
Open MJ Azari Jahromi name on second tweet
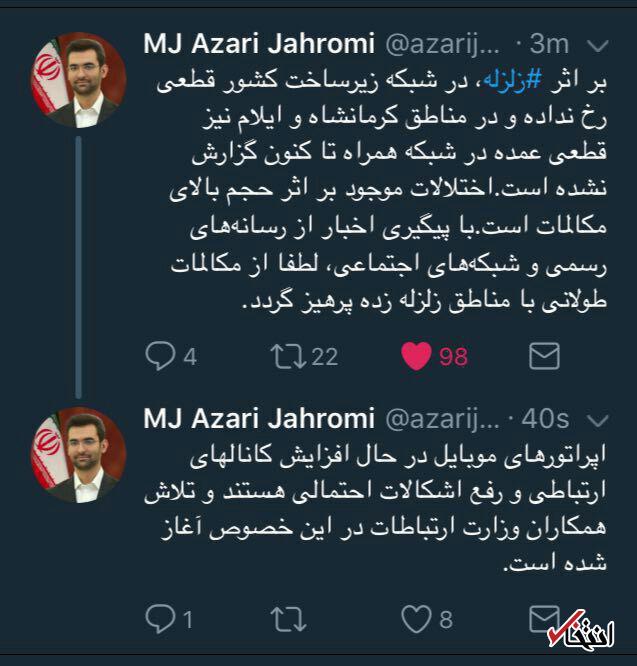[259, 418]
